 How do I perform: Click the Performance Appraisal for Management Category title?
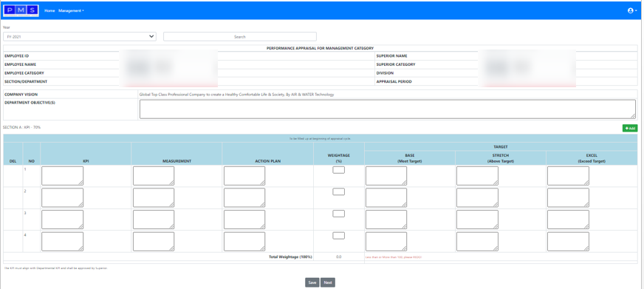point(320,48)
